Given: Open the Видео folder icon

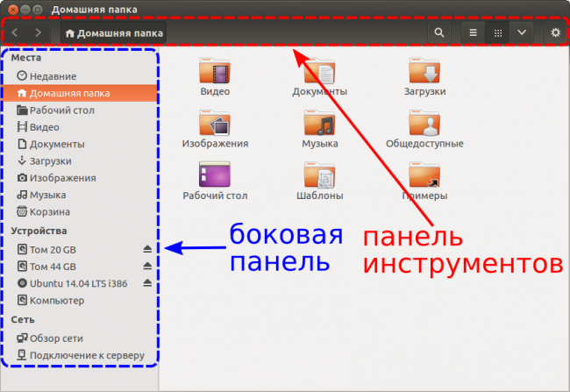Looking at the screenshot, I should point(215,70).
